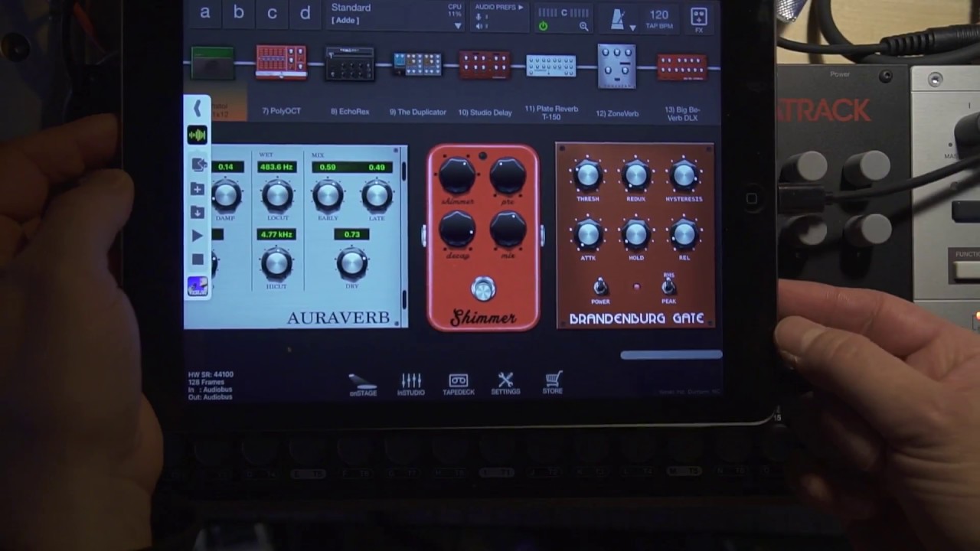The image size is (980, 551).
Task: Select preset bank d
Action: 305,13
